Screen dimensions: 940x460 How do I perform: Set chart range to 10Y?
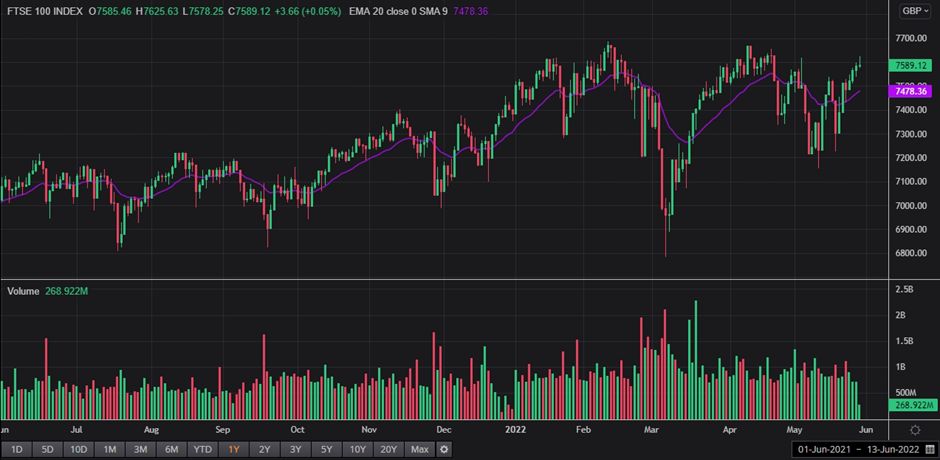click(358, 449)
